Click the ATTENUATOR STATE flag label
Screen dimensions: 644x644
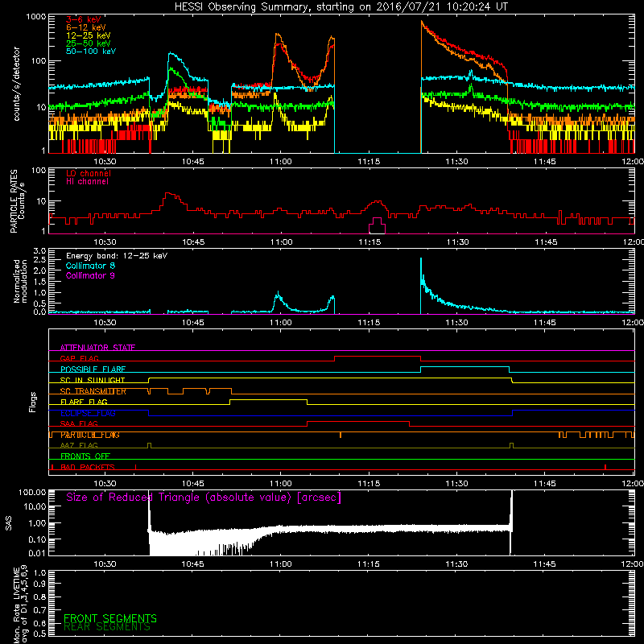(97, 348)
